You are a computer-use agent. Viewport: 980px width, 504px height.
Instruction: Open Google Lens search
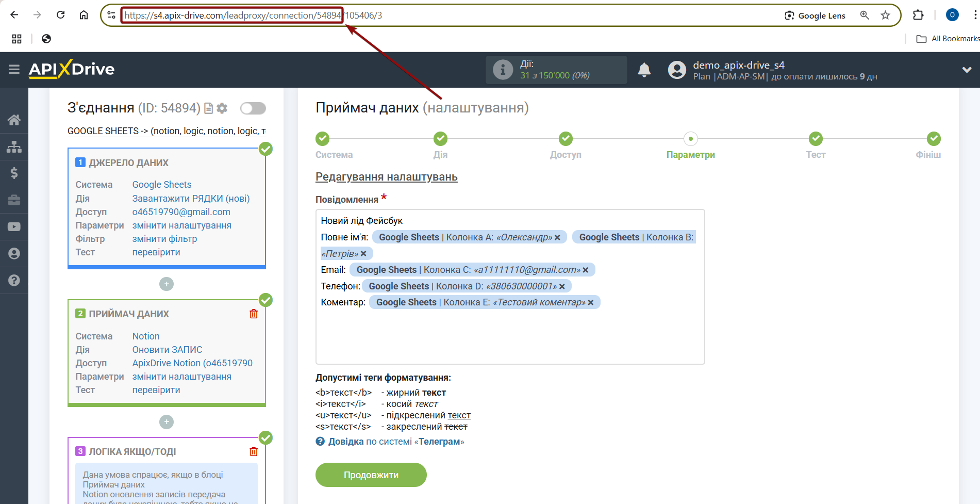tap(815, 15)
